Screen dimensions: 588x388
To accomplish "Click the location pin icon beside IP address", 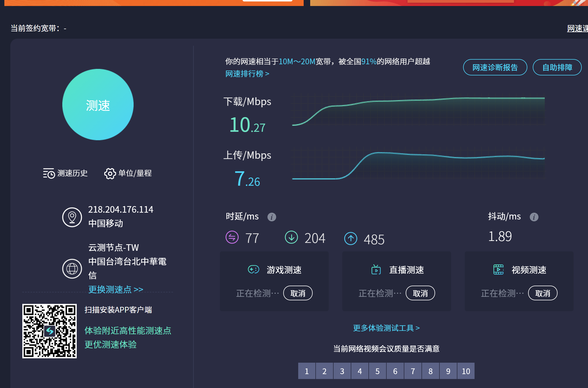I will (x=72, y=217).
